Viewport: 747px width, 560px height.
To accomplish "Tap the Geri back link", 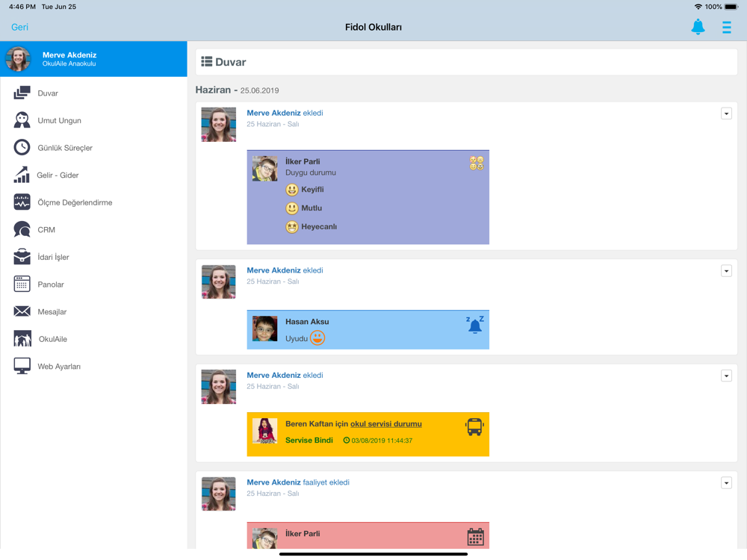I will 19,27.
